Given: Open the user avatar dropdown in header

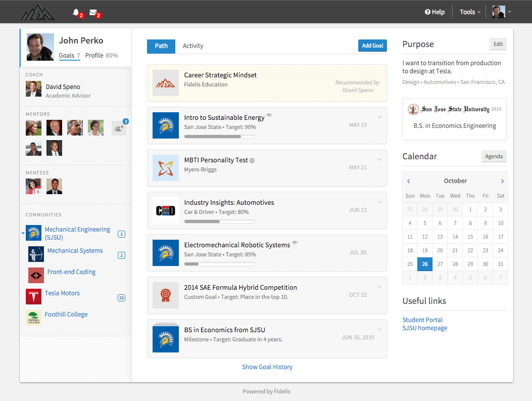Looking at the screenshot, I should 502,12.
